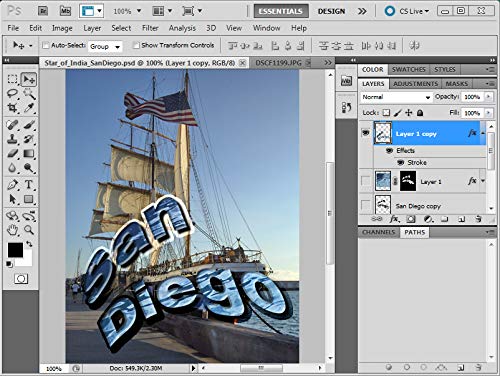The image size is (500, 376).
Task: Switch to the DSCF1199.JPG document tab
Action: [x=278, y=62]
